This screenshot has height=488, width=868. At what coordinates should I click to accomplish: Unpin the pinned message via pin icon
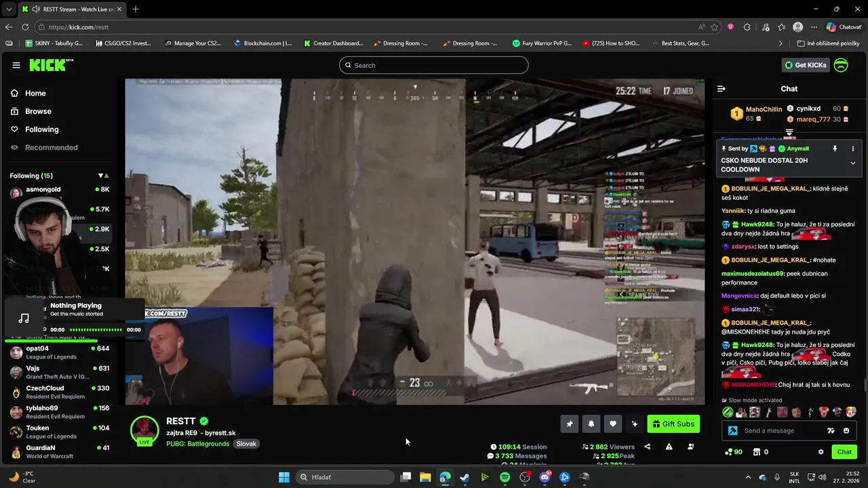tap(835, 148)
